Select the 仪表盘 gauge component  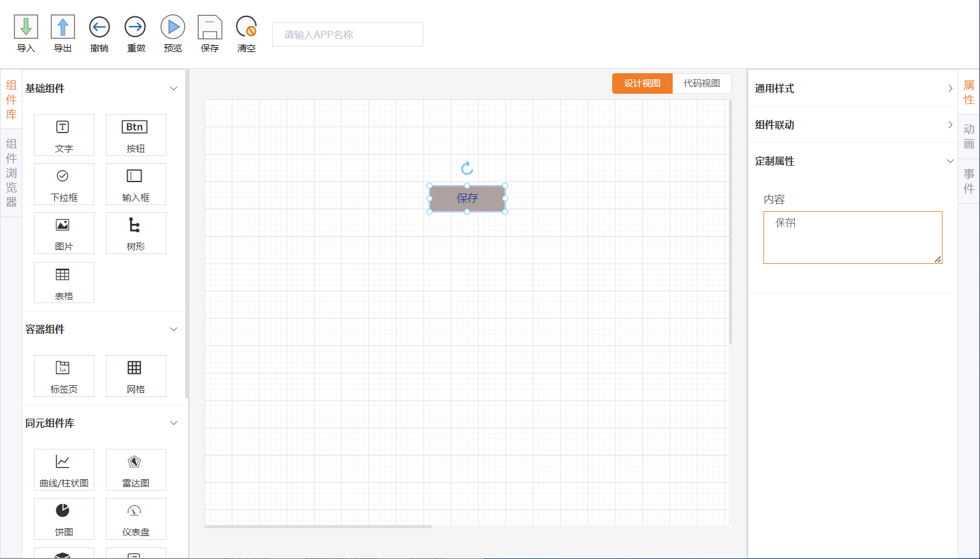pos(136,518)
